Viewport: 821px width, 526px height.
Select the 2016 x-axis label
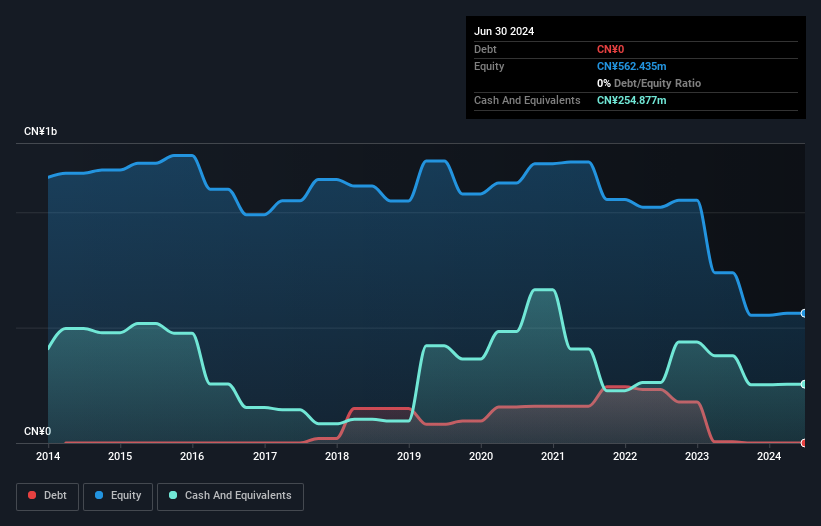(x=192, y=456)
